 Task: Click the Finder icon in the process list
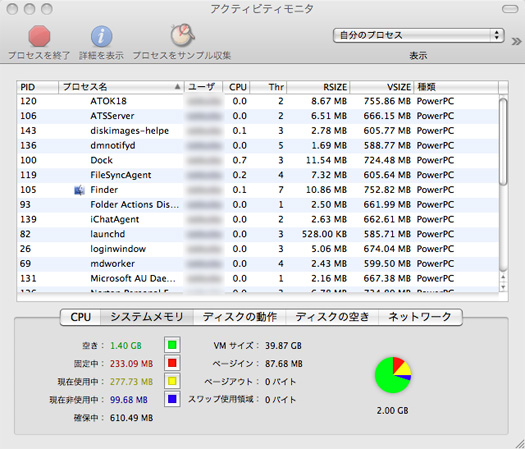tap(79, 190)
